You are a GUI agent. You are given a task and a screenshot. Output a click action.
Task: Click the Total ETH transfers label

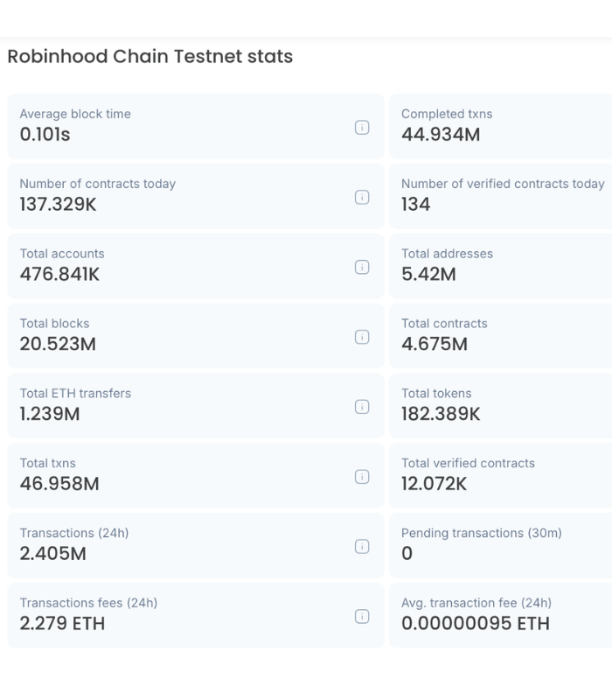(x=75, y=393)
